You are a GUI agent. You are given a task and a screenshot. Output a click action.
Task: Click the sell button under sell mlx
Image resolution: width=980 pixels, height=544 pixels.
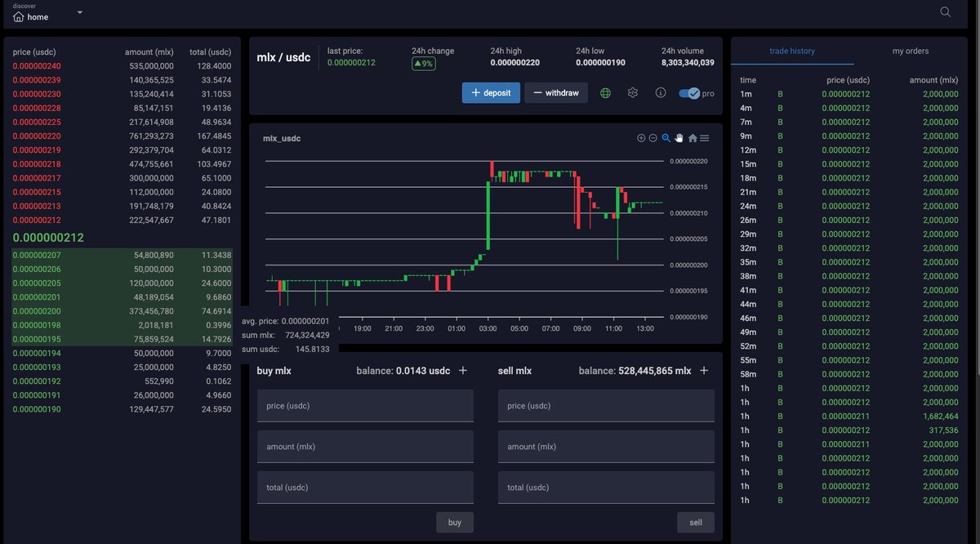tap(695, 522)
